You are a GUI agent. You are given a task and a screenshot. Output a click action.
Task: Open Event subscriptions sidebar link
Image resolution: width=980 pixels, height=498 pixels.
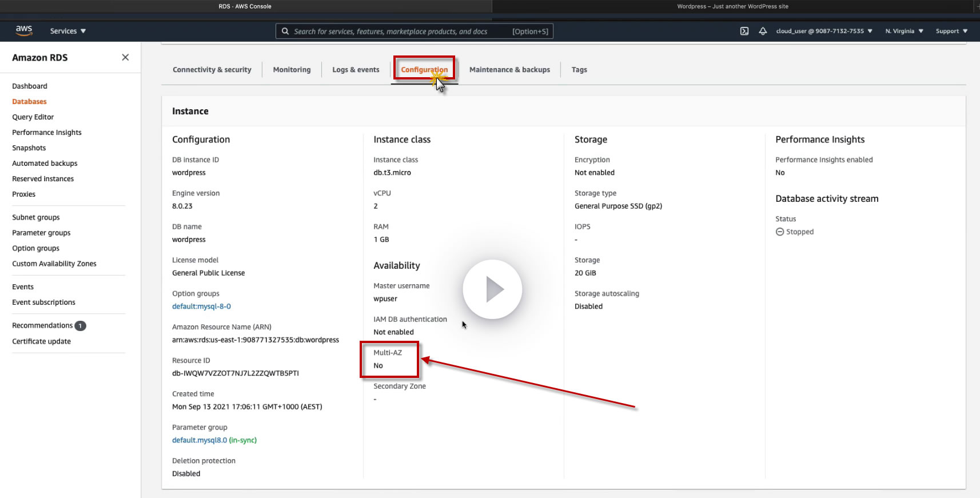coord(43,302)
